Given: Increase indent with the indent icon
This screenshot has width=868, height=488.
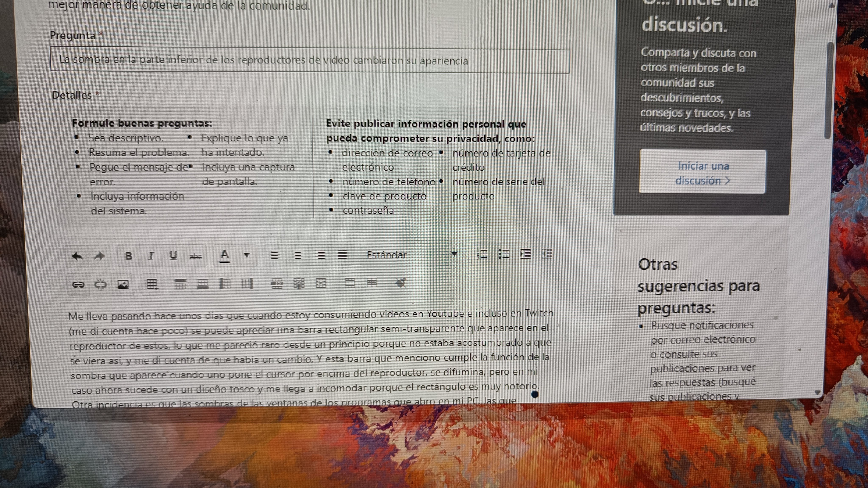Looking at the screenshot, I should coord(525,254).
